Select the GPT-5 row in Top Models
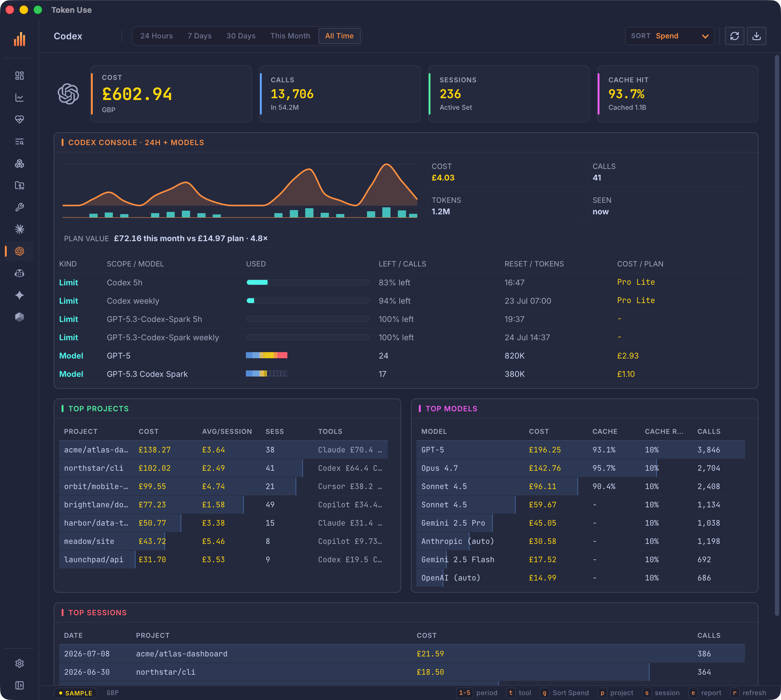Screen dimensions: 781x700 [x=581, y=450]
